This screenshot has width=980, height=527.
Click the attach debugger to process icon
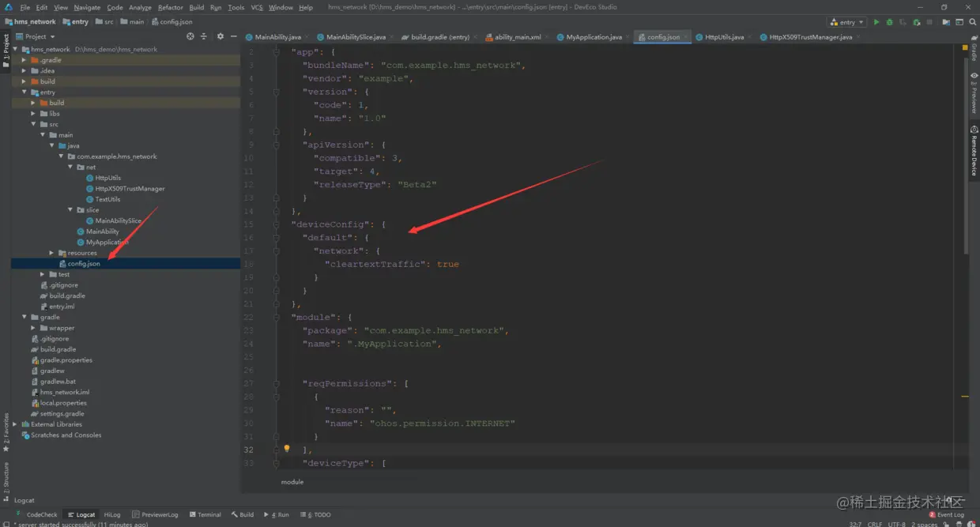point(916,22)
